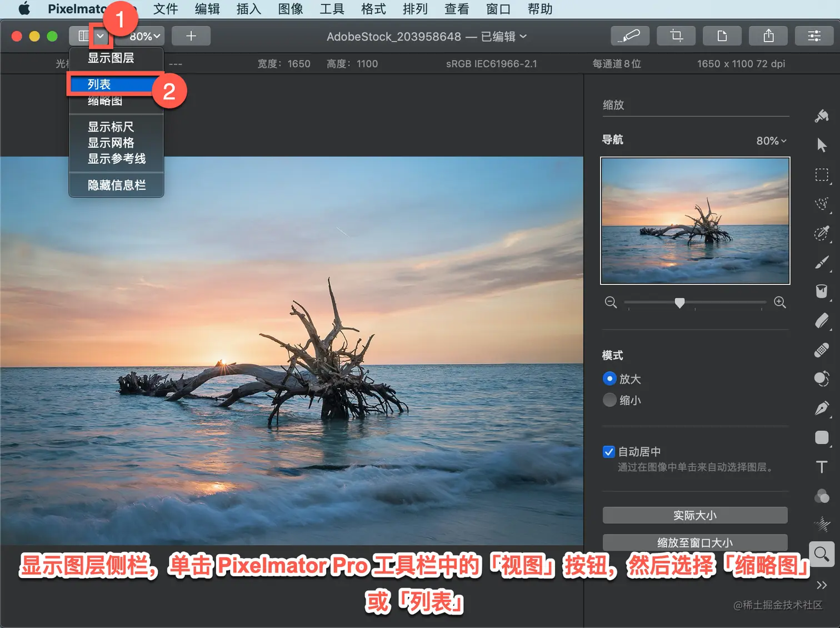Open the 文件 menu

166,9
